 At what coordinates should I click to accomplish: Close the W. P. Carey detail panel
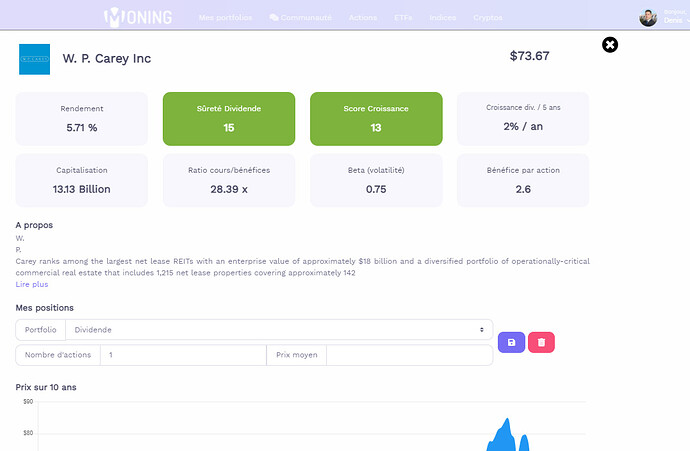tap(610, 44)
